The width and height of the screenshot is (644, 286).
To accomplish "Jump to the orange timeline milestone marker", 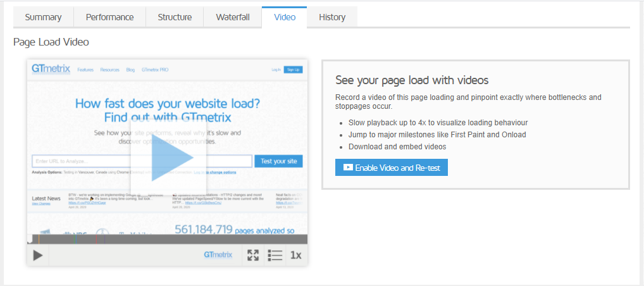I will click(39, 239).
